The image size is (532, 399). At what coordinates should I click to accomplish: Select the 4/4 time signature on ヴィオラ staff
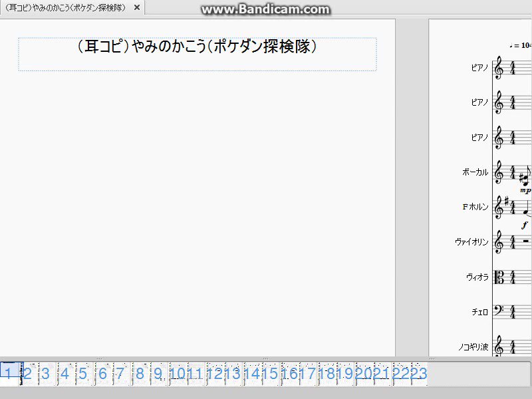[x=513, y=277]
